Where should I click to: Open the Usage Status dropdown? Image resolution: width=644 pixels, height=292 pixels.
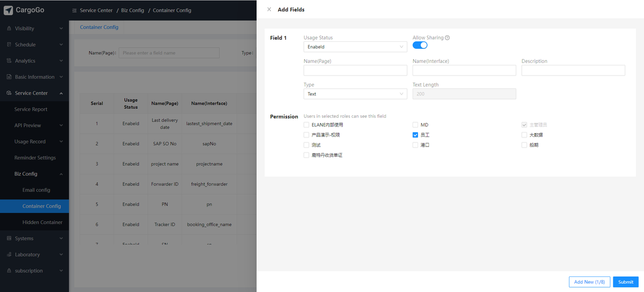(355, 47)
